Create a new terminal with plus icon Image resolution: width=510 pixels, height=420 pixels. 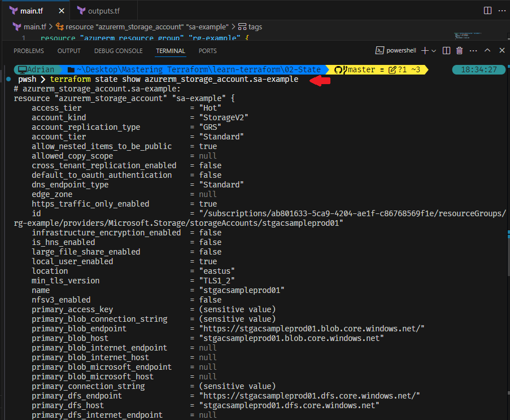(425, 50)
